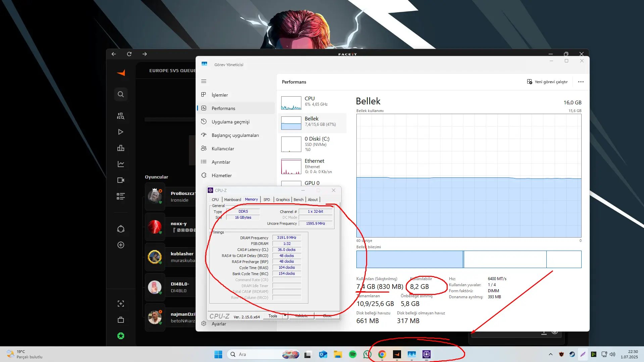Open ProBoszcz player card in FACEIT
The image size is (644, 362).
[x=170, y=197]
